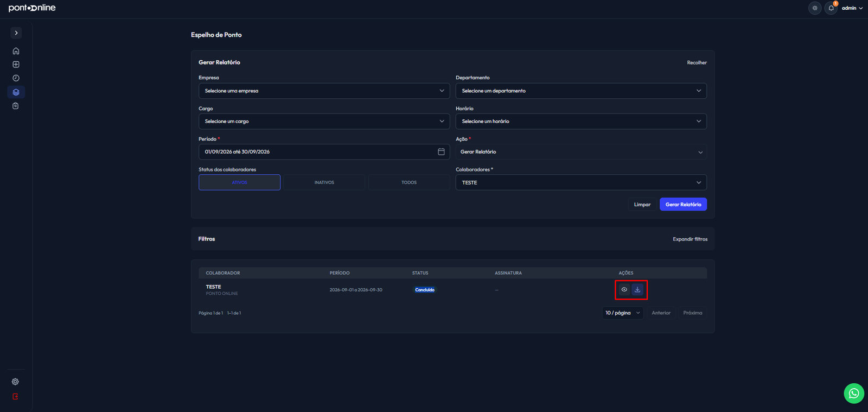
Task: Open the Cargo dropdown
Action: click(x=324, y=121)
